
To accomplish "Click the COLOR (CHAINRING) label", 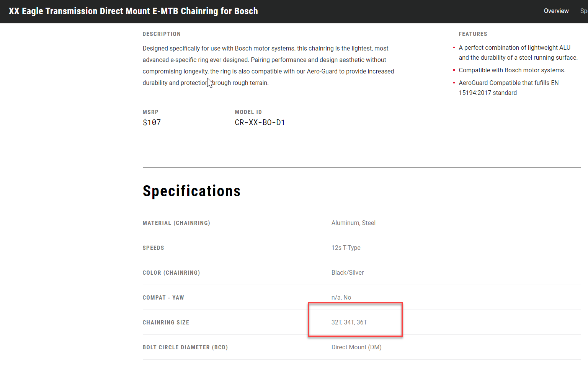I will 171,273.
